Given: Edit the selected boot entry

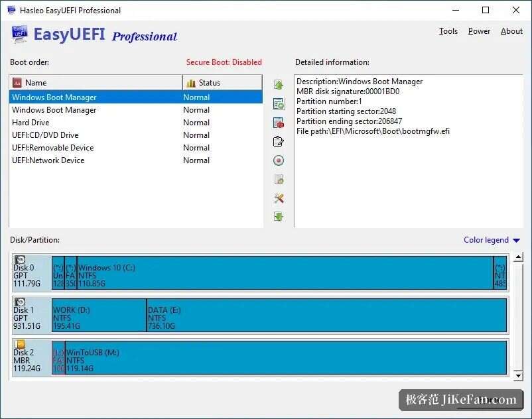Looking at the screenshot, I should (x=279, y=141).
